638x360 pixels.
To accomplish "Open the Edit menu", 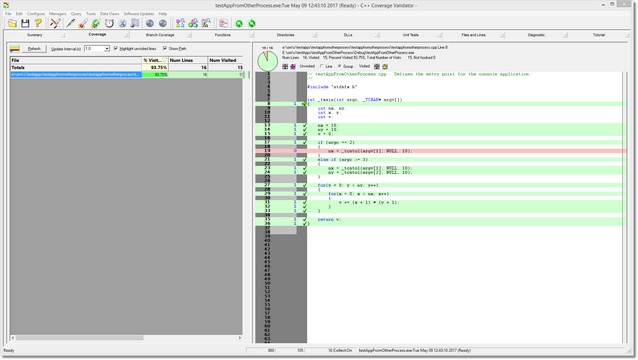I will click(19, 14).
